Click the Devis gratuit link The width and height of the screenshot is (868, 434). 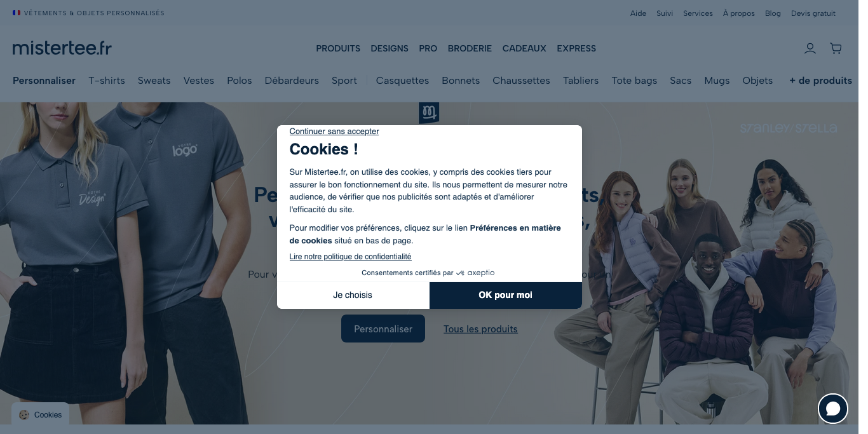(813, 13)
